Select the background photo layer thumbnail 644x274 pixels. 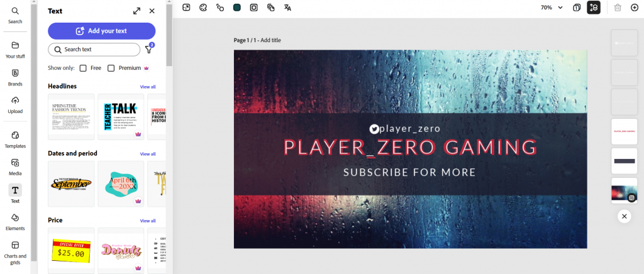coord(625,191)
